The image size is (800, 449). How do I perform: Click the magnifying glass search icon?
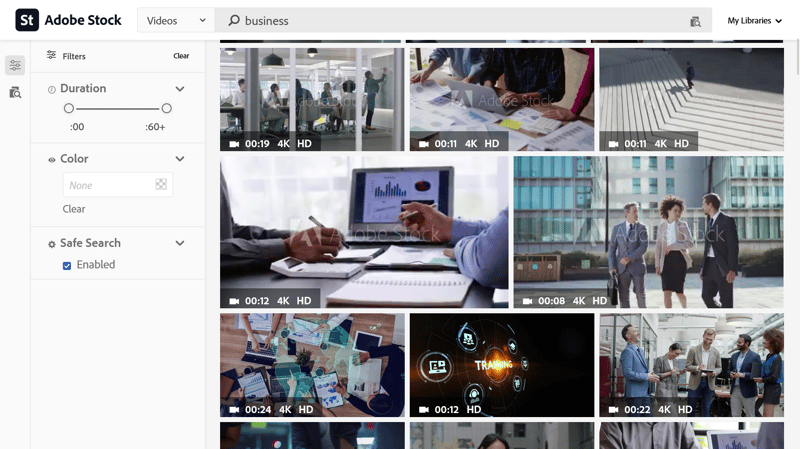click(234, 20)
